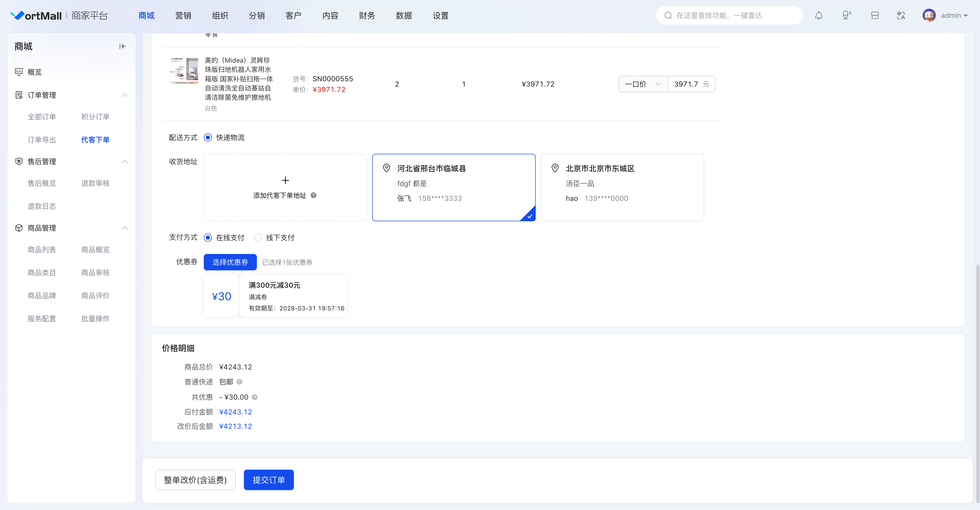Go to 全部订单 in sidebar
This screenshot has height=510, width=980.
pyautogui.click(x=42, y=117)
